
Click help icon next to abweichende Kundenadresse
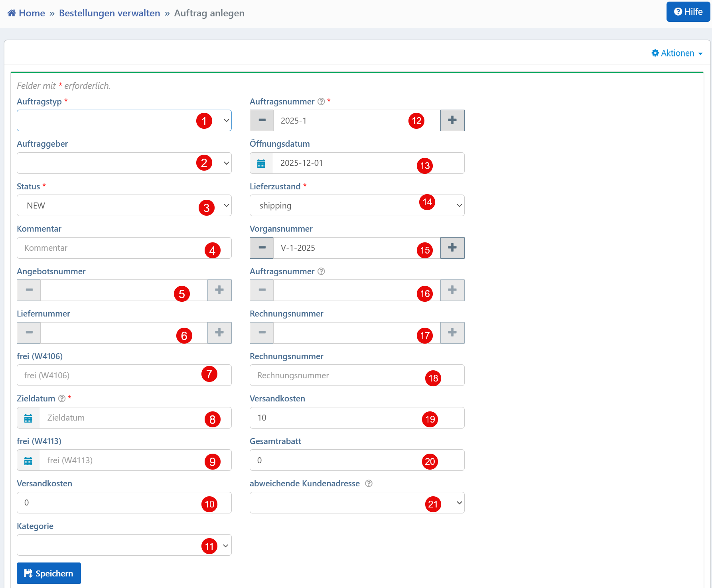pyautogui.click(x=369, y=484)
